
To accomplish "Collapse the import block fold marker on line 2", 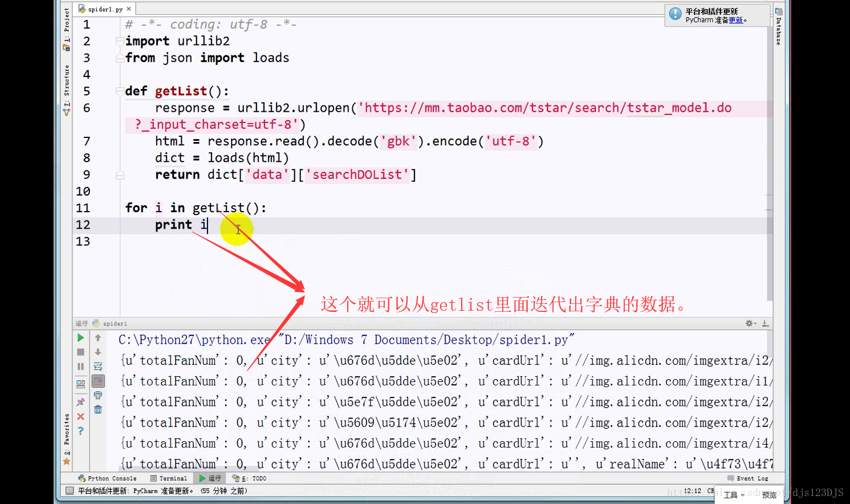I will point(120,41).
